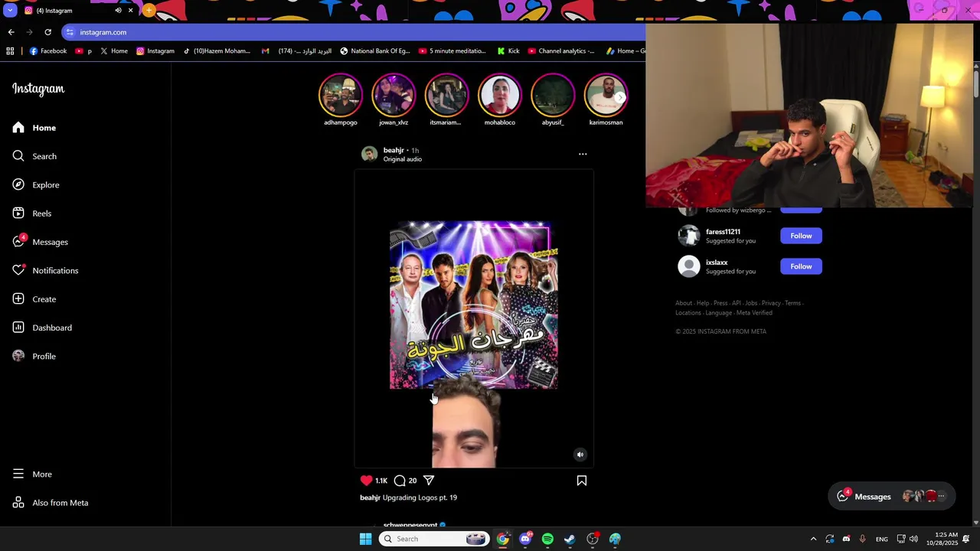980x551 pixels.
Task: Open a new browser tab
Action: (x=149, y=11)
